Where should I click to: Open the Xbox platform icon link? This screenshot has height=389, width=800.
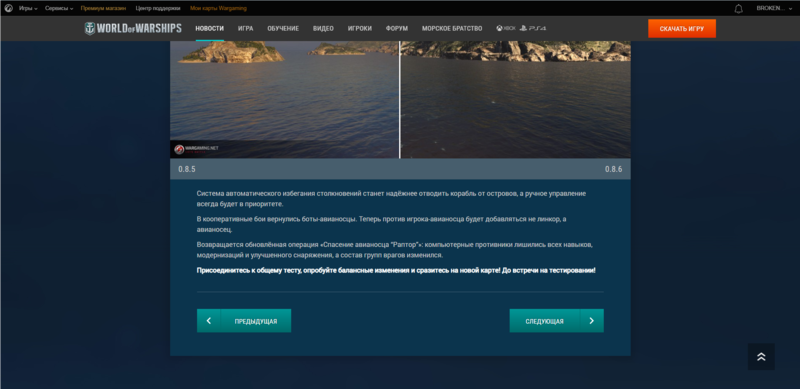point(506,29)
